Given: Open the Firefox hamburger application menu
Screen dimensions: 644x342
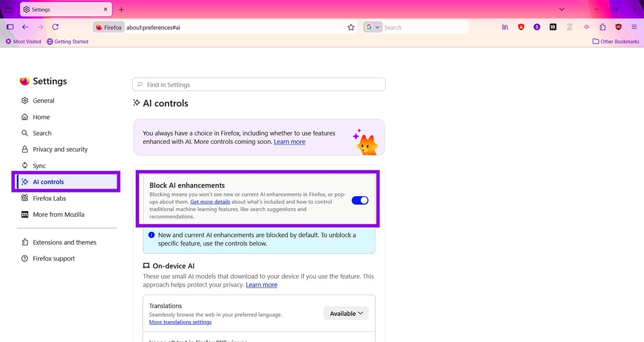Looking at the screenshot, I should click(x=634, y=27).
